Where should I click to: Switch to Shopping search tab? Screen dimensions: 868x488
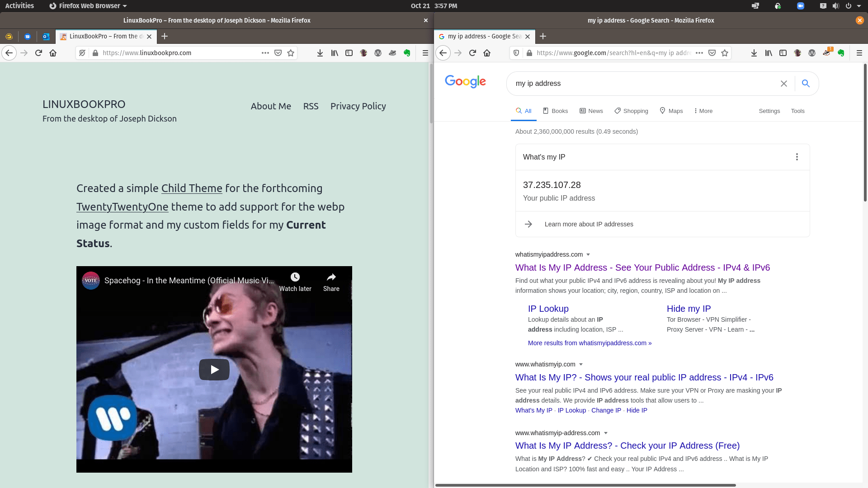coord(631,111)
